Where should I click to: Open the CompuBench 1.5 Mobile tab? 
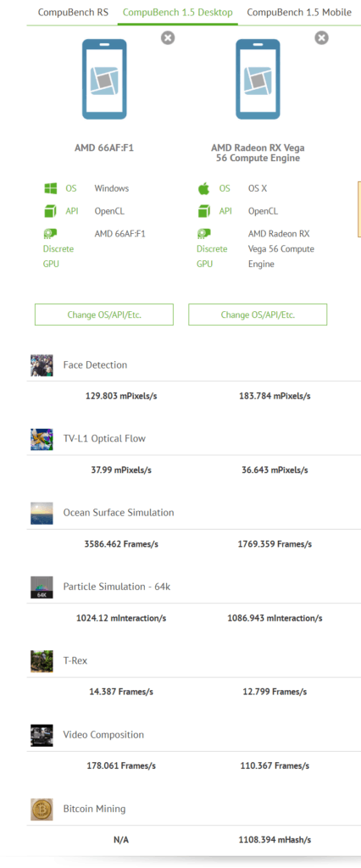tap(299, 12)
